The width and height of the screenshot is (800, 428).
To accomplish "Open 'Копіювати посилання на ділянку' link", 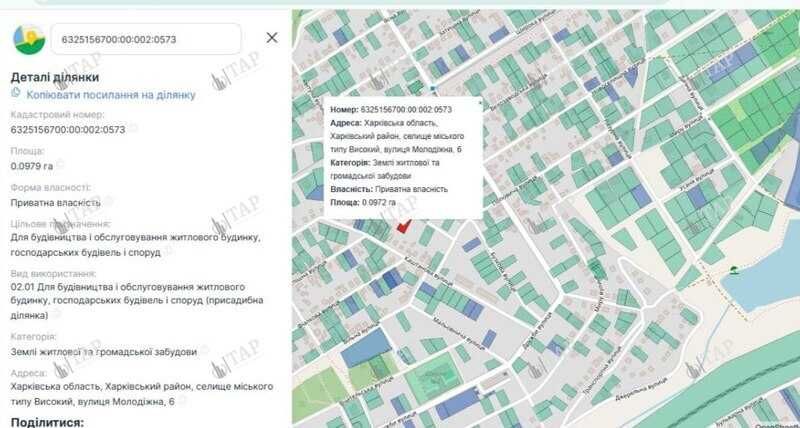I will tap(111, 95).
